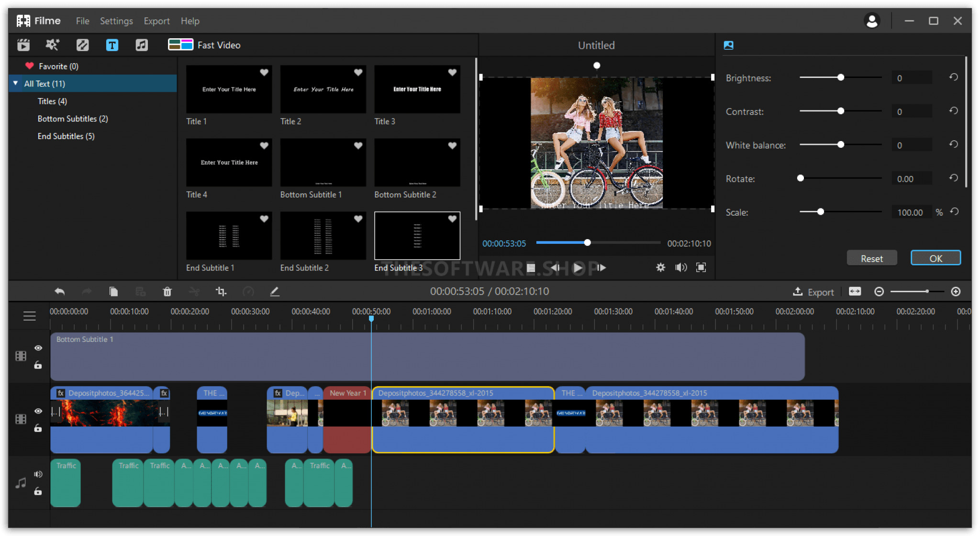This screenshot has width=980, height=536.
Task: Open the Text library tab icon
Action: [x=112, y=45]
